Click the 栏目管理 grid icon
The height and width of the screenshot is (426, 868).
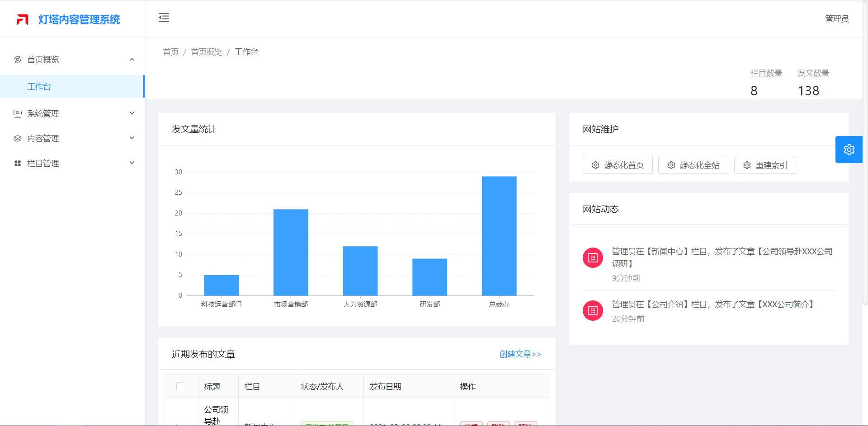(x=18, y=163)
